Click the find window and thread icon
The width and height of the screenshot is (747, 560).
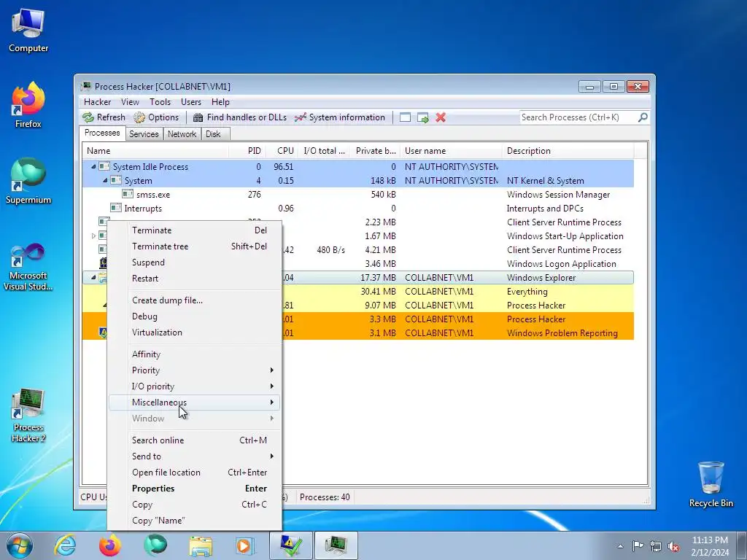click(422, 117)
